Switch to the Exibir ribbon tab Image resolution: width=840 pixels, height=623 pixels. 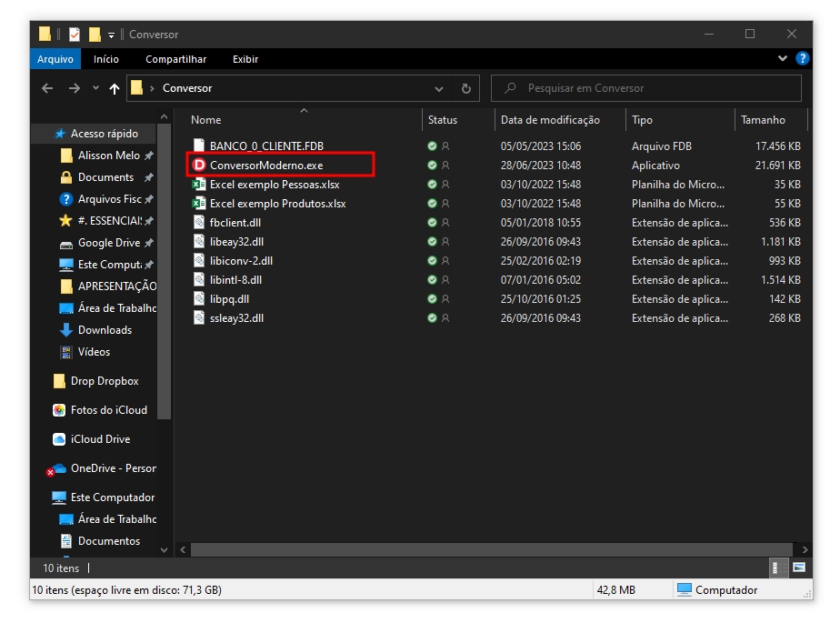[245, 59]
